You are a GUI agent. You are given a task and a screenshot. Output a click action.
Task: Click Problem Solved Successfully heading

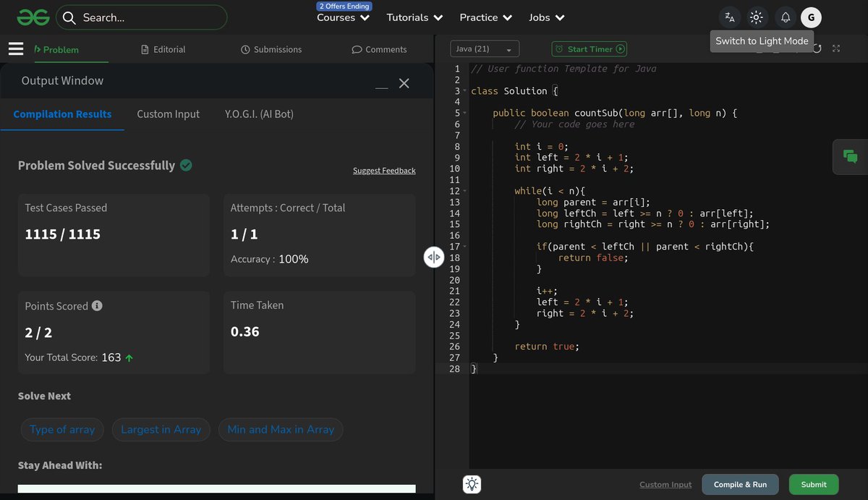96,166
